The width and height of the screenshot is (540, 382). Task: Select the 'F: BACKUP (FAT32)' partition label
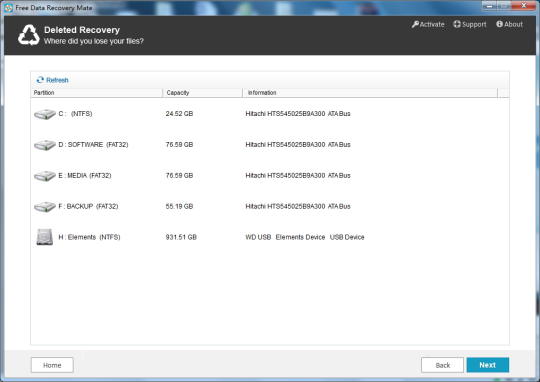tap(89, 206)
